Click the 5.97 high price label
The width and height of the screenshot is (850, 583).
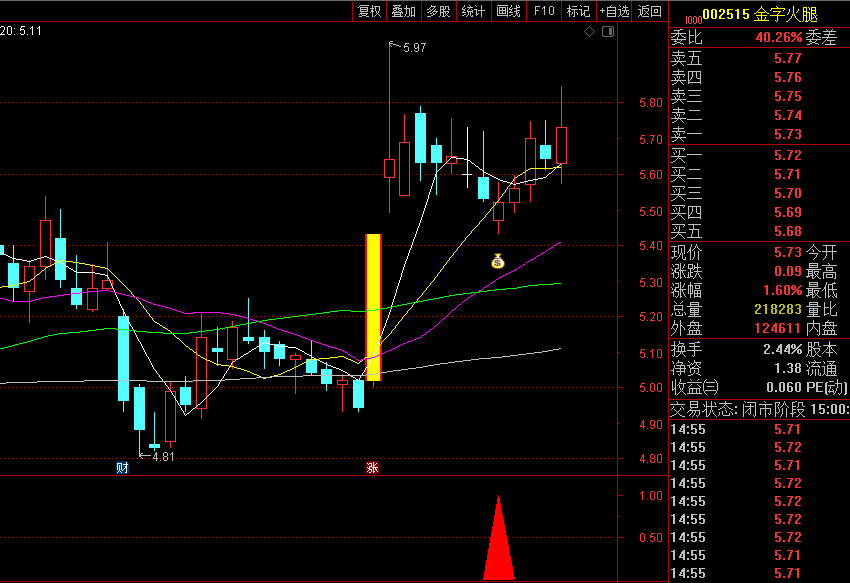click(415, 48)
